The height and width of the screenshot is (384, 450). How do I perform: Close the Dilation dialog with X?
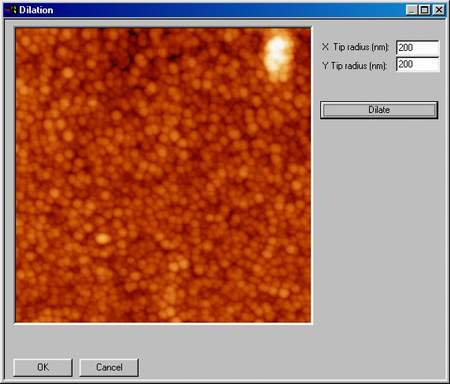tap(438, 10)
